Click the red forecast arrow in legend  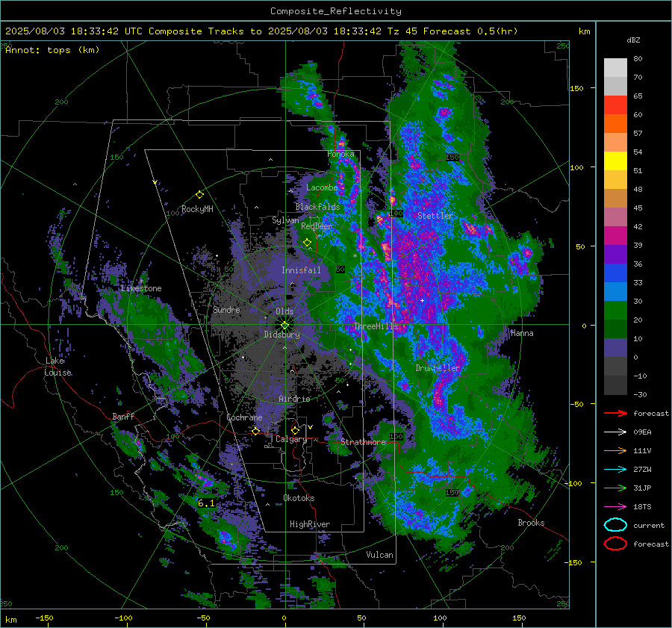(615, 413)
